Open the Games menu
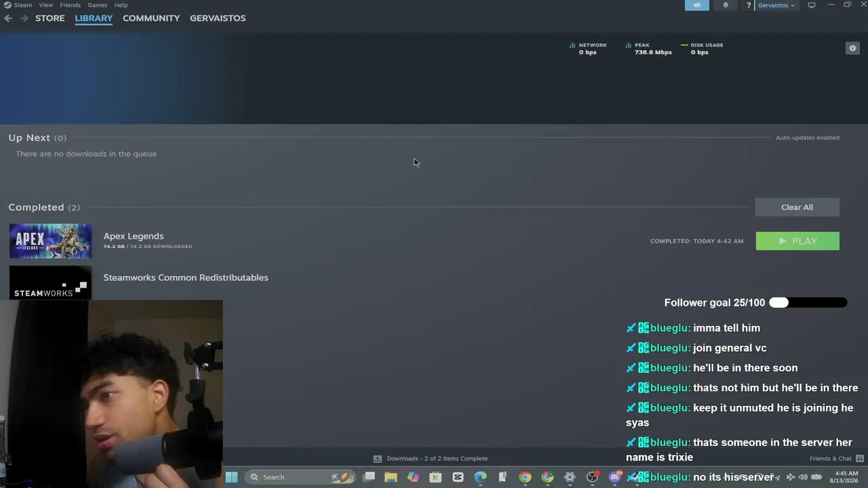Screen dimensions: 868x488 (x=97, y=5)
